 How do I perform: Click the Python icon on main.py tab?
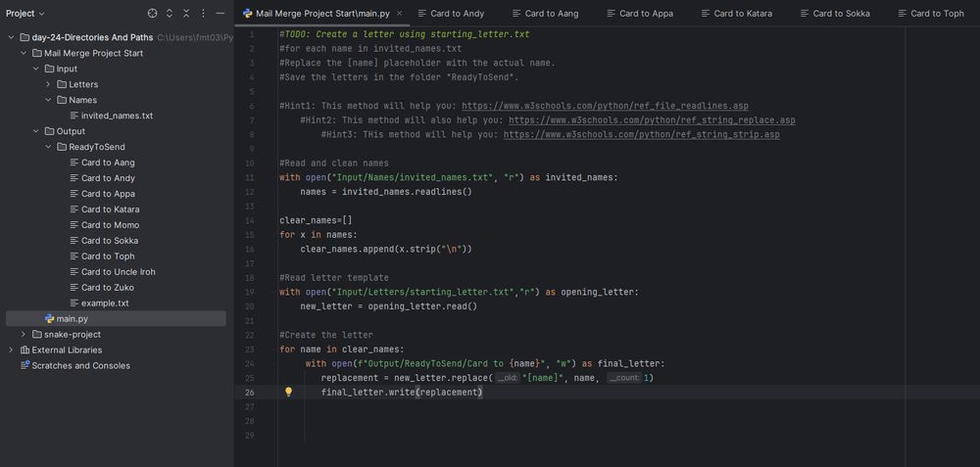click(x=248, y=13)
